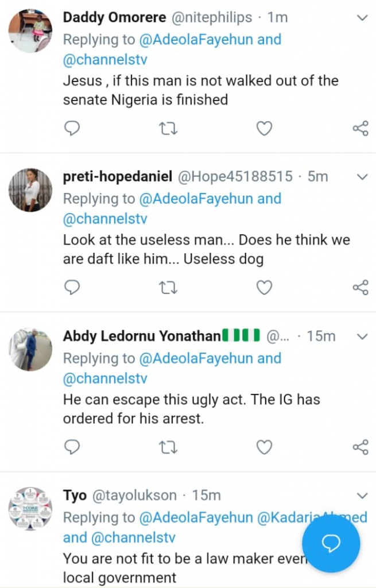The width and height of the screenshot is (376, 588).
Task: Retweet Abdy Ledornu Yonathan's tweet
Action: coord(168,446)
